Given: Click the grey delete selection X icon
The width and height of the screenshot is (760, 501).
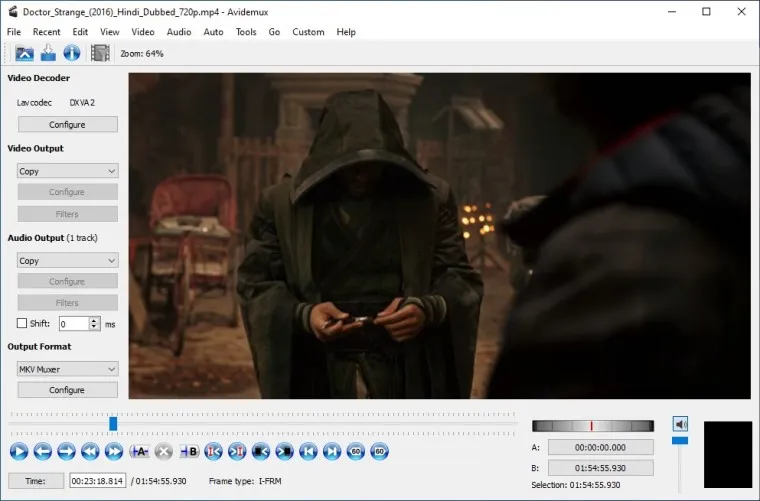Looking at the screenshot, I should coord(164,452).
